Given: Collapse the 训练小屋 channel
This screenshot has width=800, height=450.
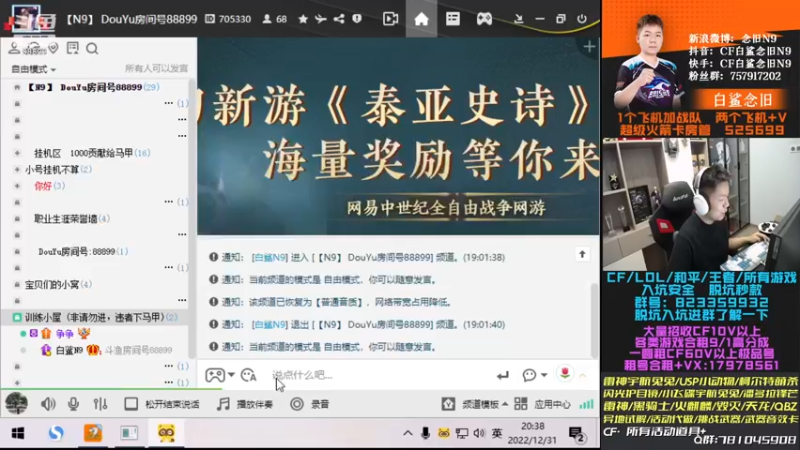Looking at the screenshot, I should coord(17,317).
